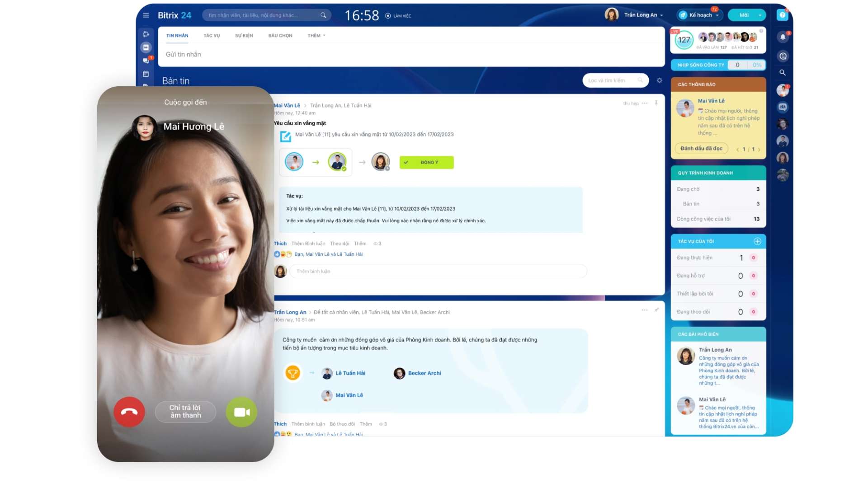Expand the THÊM tab dropdown
This screenshot has width=868, height=488.
click(x=316, y=36)
